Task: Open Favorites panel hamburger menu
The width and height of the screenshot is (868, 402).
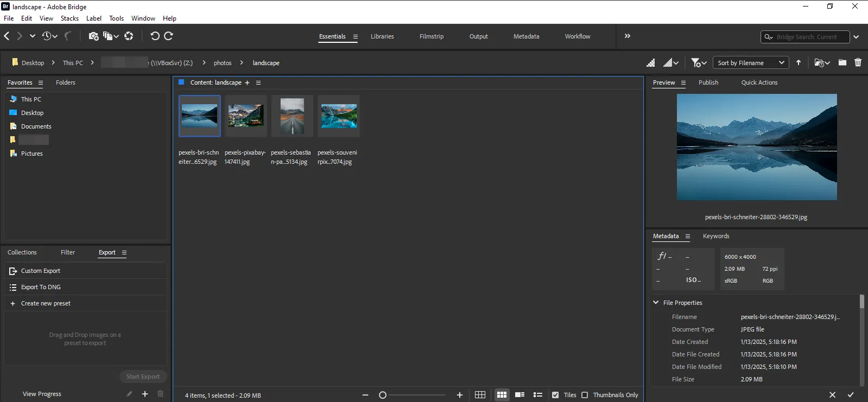Action: 40,83
